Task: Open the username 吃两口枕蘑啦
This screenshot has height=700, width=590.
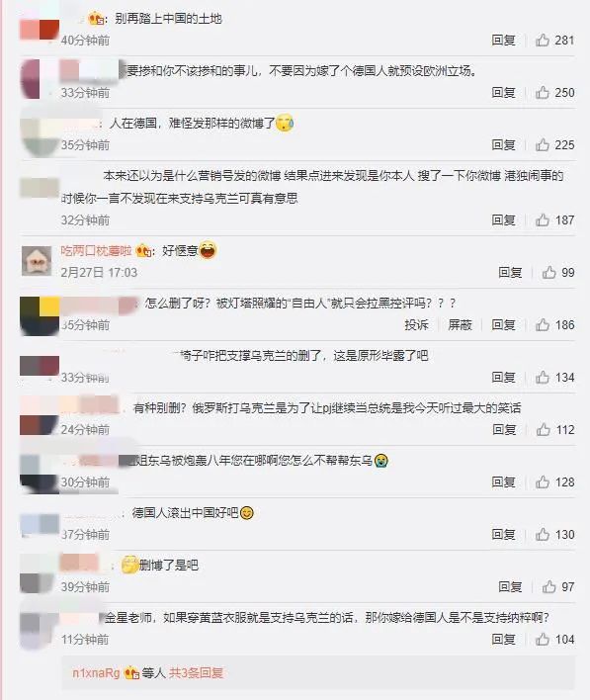Action: (x=96, y=251)
